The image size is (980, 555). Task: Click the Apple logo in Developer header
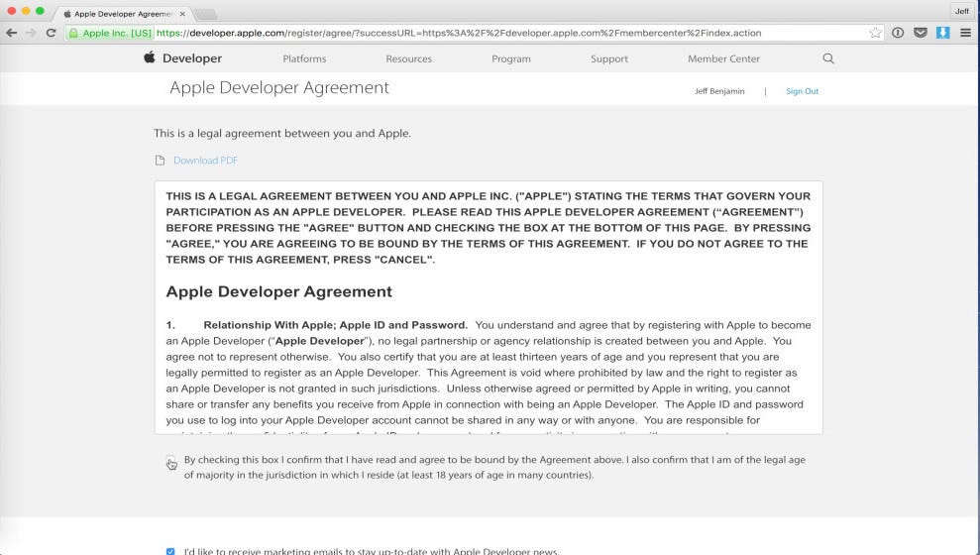[x=150, y=57]
